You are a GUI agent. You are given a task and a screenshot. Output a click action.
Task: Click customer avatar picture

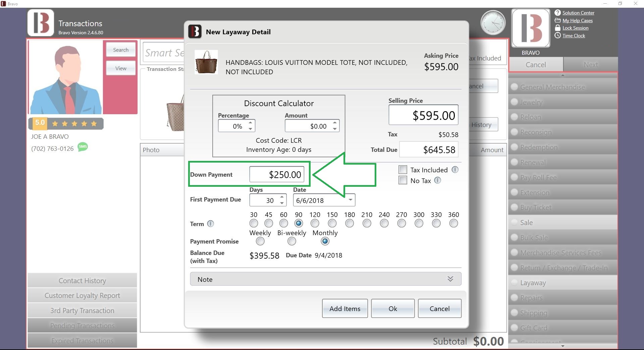click(66, 77)
